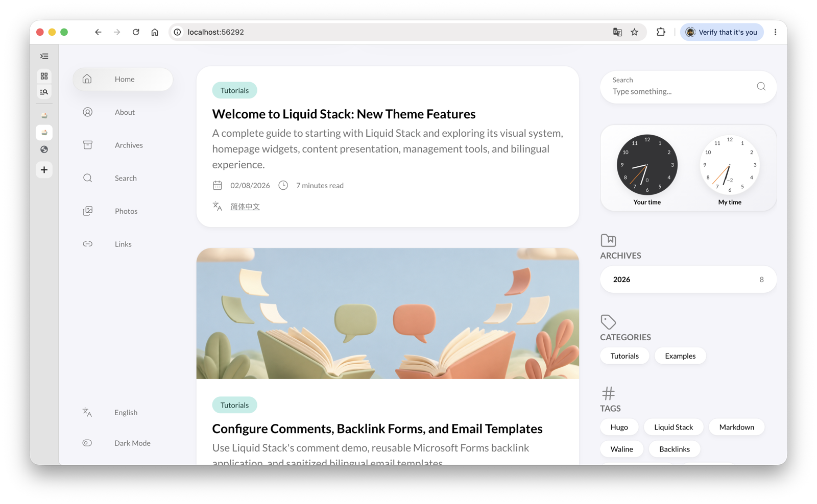Open the tab search icon in sidebar
817x504 pixels.
44,92
